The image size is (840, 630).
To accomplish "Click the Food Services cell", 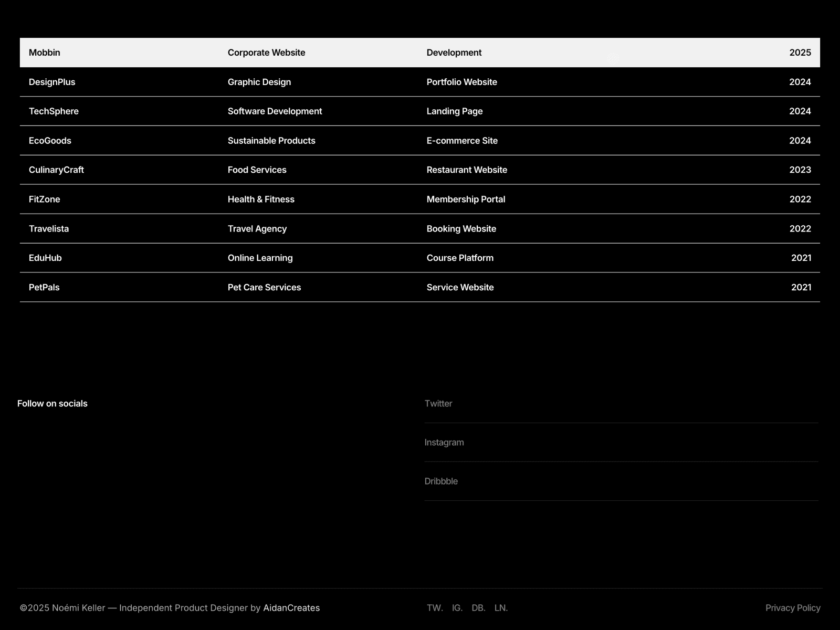I will tap(257, 170).
